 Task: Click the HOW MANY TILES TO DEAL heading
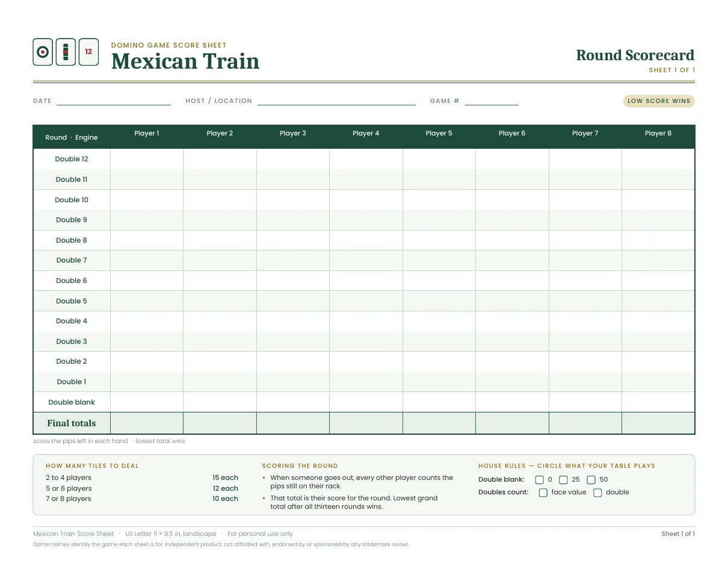[x=92, y=466]
